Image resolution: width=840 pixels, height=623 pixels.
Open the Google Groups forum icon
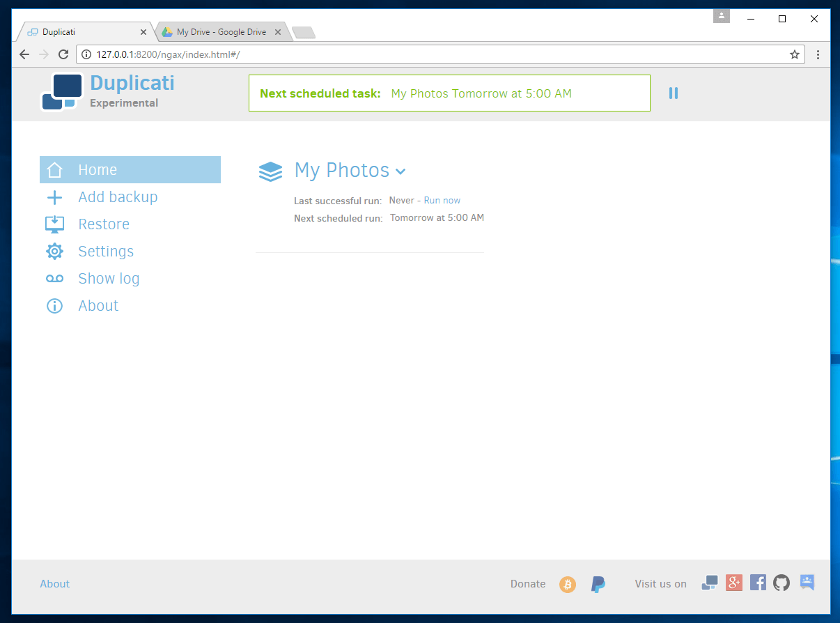[807, 583]
